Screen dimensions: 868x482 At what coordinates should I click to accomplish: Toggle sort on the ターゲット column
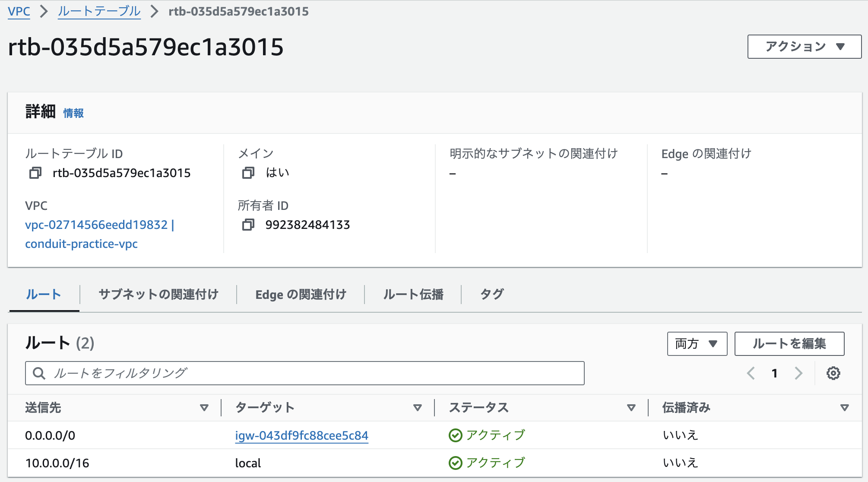pos(418,407)
